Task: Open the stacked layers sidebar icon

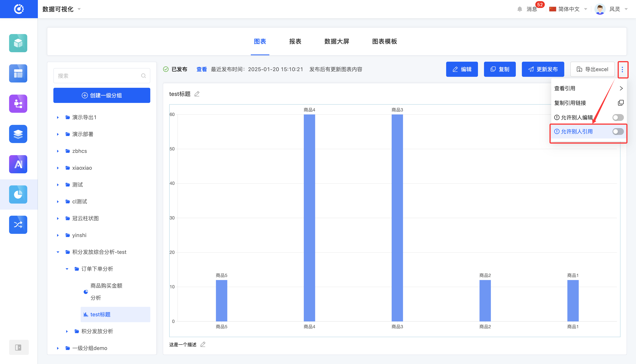Action: [x=18, y=134]
